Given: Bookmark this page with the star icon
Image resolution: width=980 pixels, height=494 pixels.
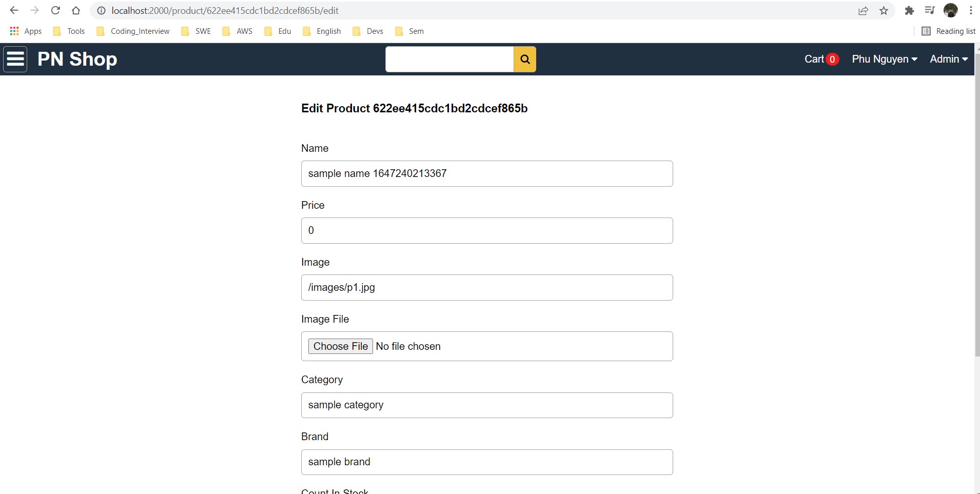Looking at the screenshot, I should [884, 10].
